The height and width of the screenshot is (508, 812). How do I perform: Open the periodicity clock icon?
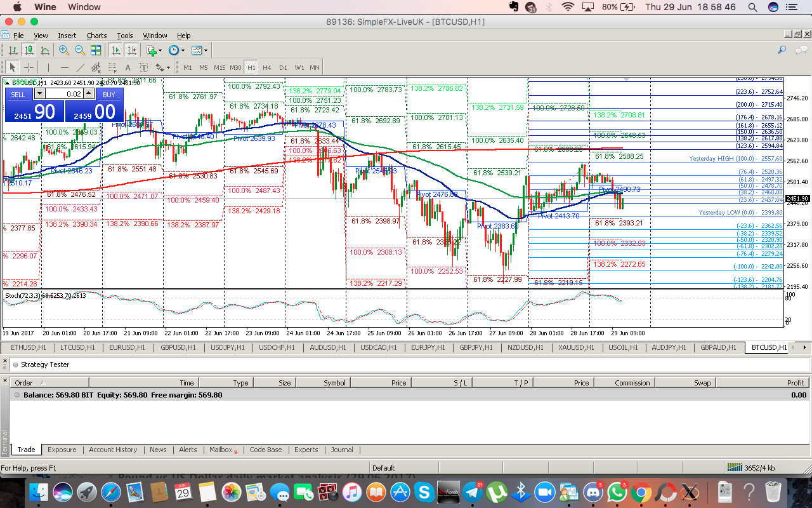point(174,50)
